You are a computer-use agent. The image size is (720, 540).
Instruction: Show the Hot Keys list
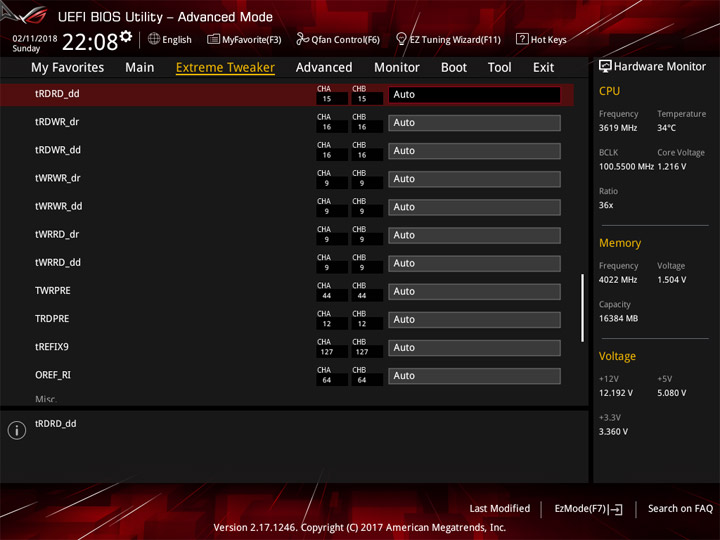click(549, 40)
